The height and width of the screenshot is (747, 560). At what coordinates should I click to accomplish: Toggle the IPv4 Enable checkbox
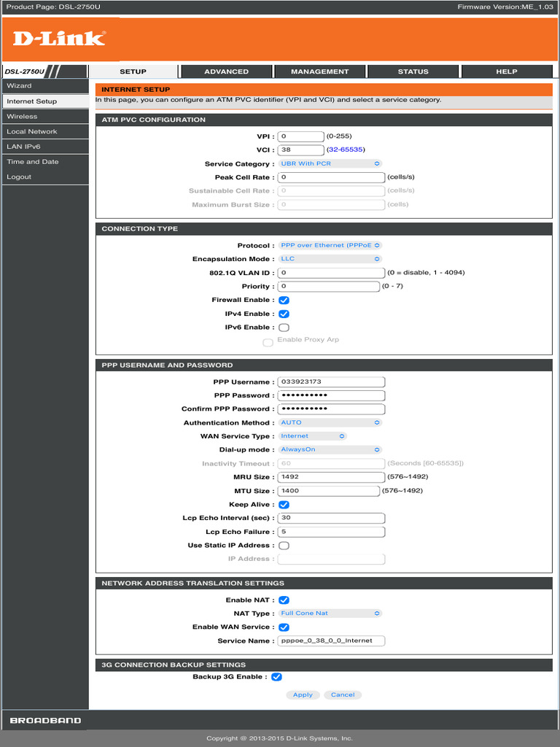(284, 314)
